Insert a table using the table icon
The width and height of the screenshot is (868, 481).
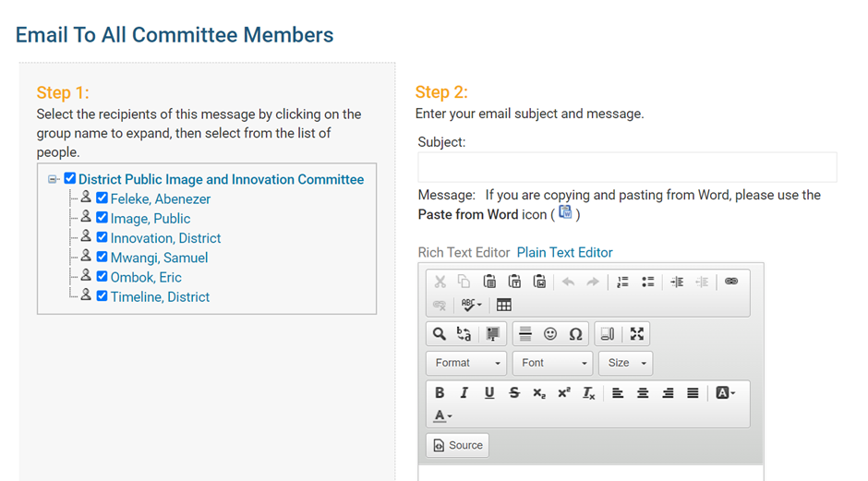[x=503, y=305]
